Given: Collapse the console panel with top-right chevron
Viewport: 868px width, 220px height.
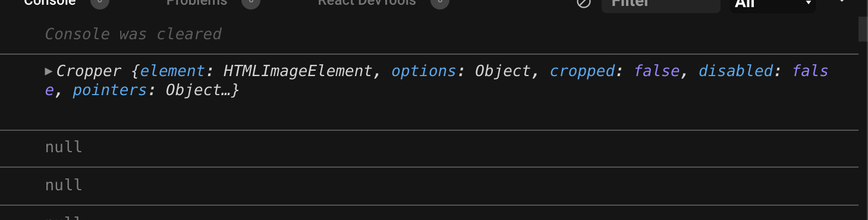Looking at the screenshot, I should 841,2.
